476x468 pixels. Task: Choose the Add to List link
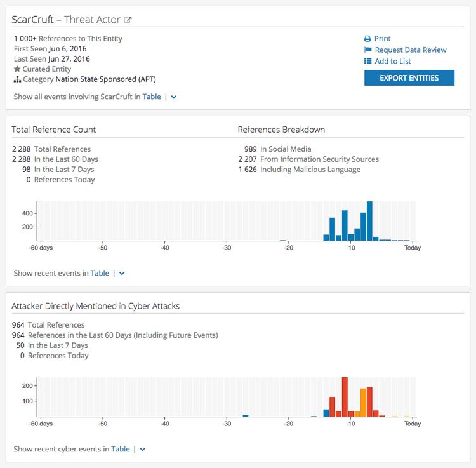(x=393, y=62)
